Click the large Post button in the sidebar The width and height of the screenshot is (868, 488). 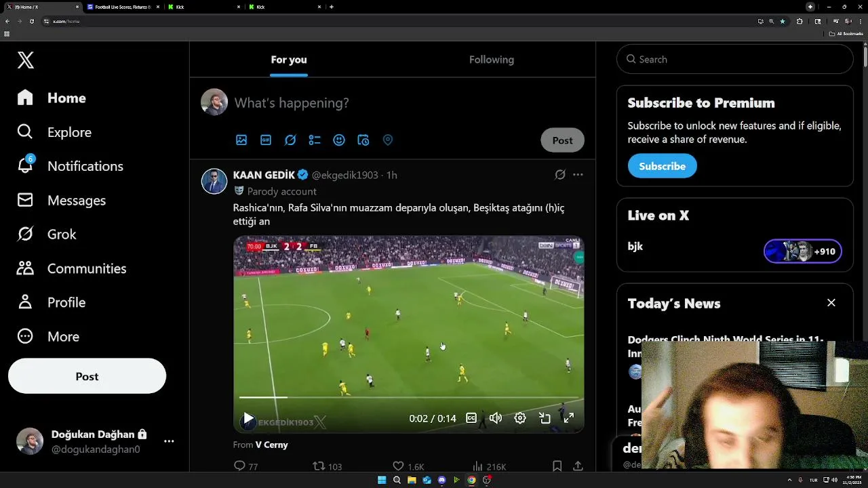pos(87,376)
